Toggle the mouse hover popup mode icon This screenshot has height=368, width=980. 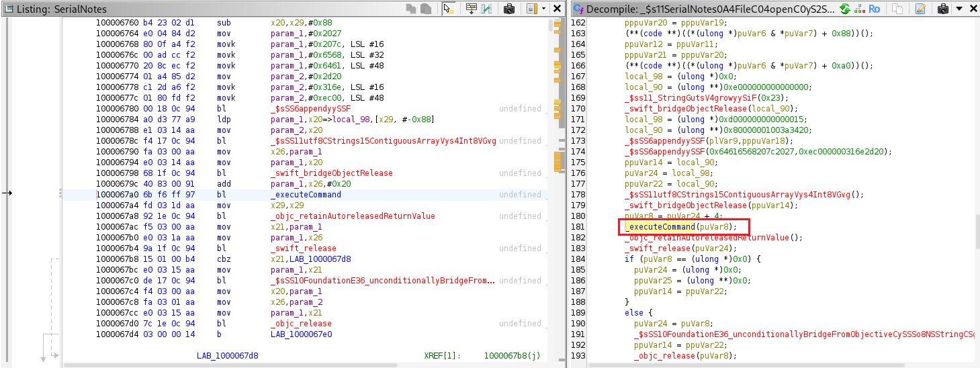[x=447, y=9]
